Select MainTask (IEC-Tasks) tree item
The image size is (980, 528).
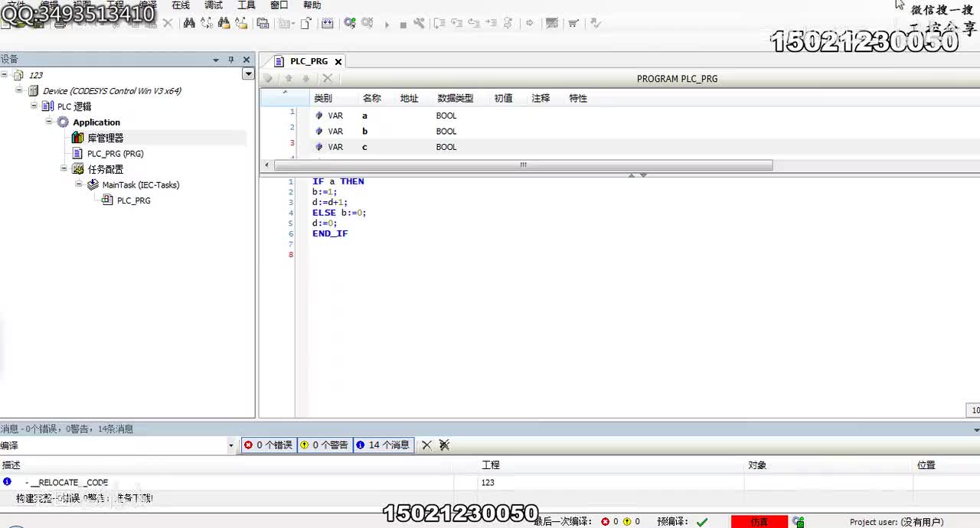[x=141, y=184]
